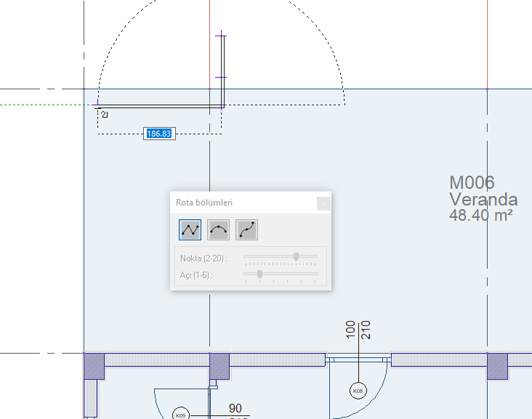Click the middle hatched column on the wall
Image resolution: width=532 pixels, height=419 pixels.
pos(219,365)
